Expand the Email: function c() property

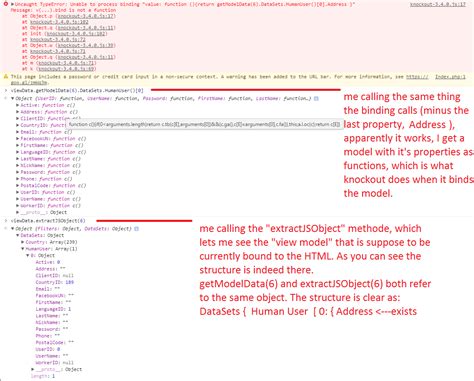(18, 132)
